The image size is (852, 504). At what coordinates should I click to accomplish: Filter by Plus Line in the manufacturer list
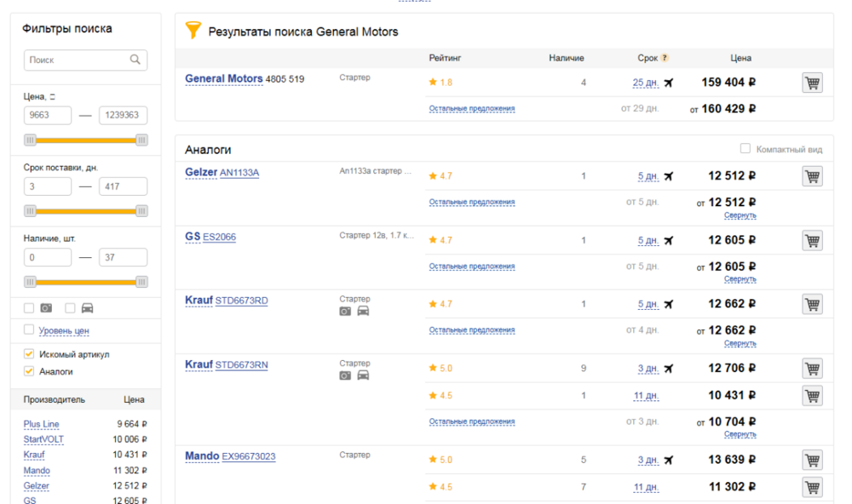pyautogui.click(x=41, y=424)
